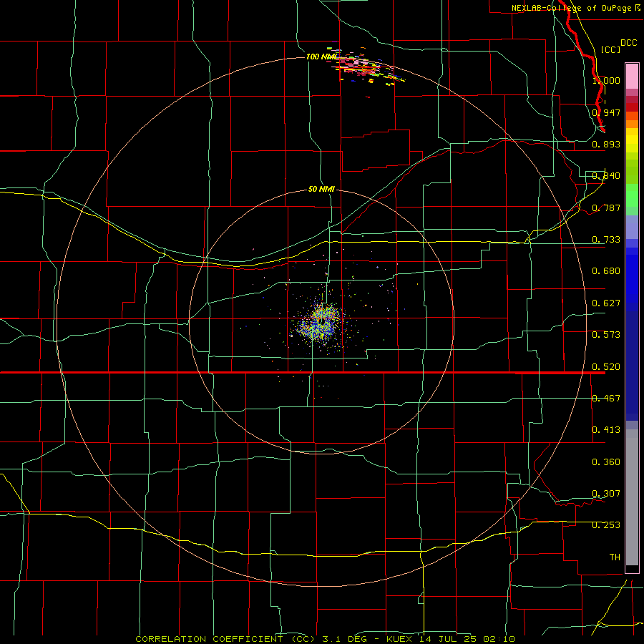644x644 pixels.
Task: Select the 0.680 scale value
Action: [x=606, y=271]
